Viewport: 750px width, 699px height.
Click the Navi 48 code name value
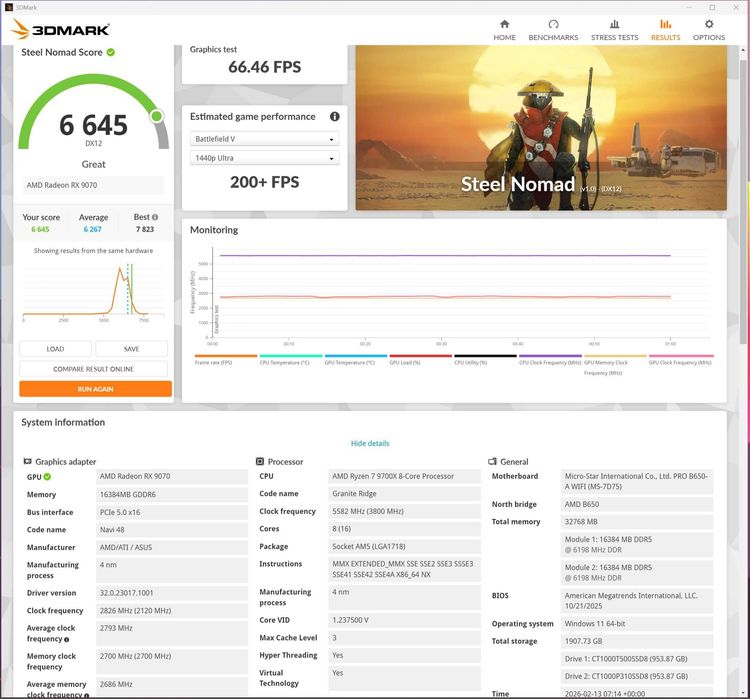tap(172, 530)
